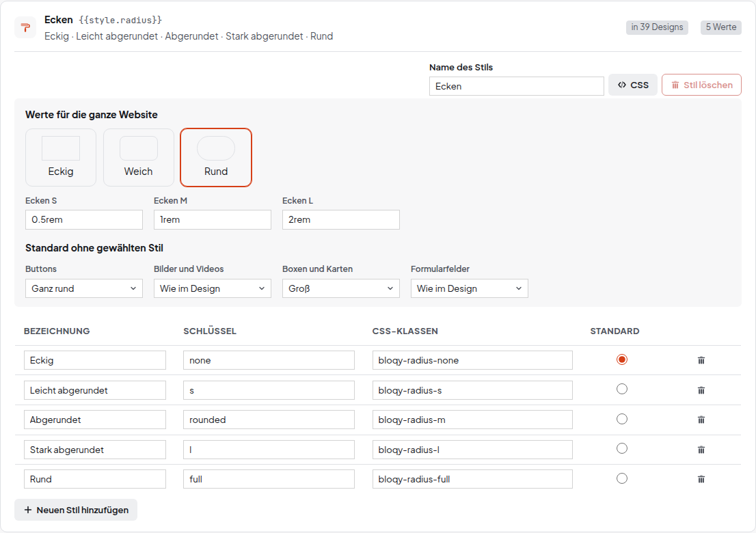This screenshot has height=533, width=756.
Task: Select the Eckig preset card
Action: [61, 157]
